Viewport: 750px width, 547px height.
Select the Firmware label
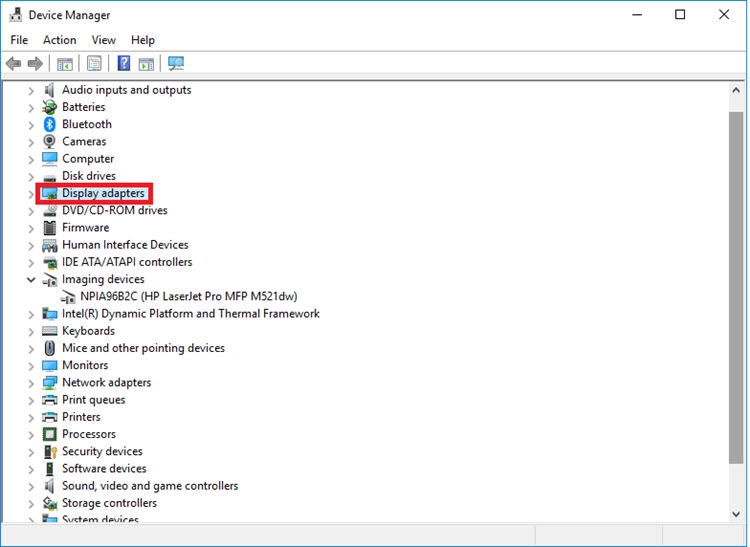tap(86, 228)
